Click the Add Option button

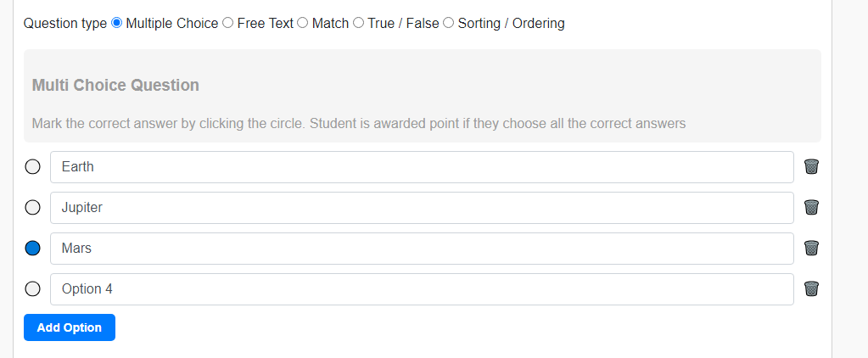pyautogui.click(x=70, y=327)
